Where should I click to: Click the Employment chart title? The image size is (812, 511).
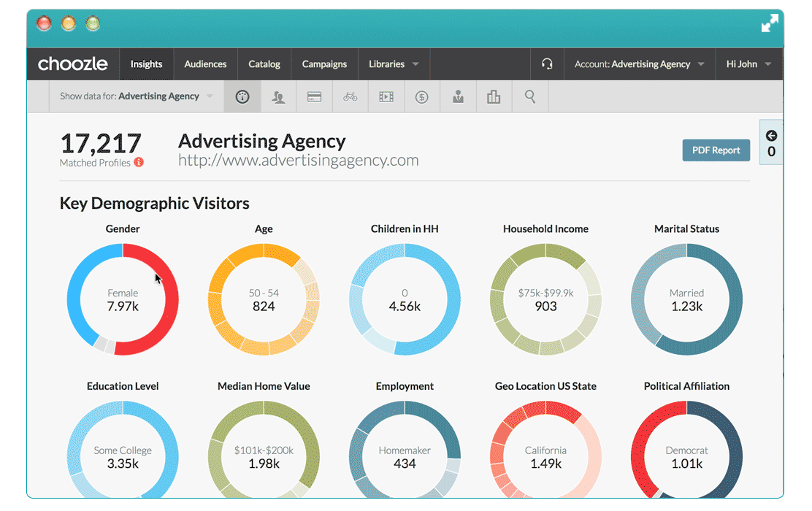(405, 387)
